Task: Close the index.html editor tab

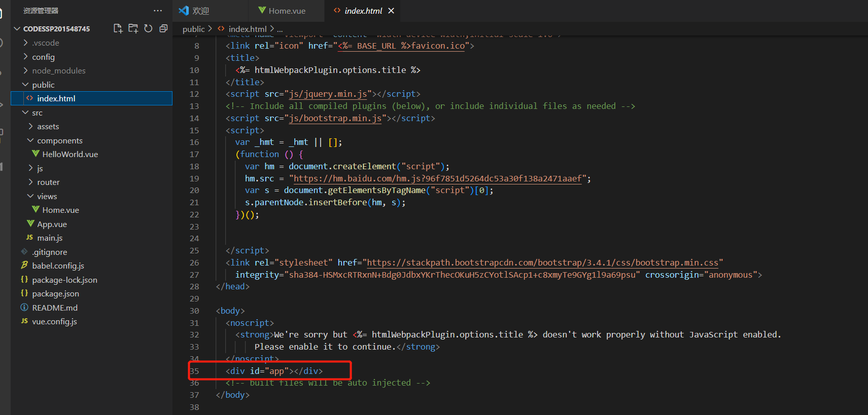Action: tap(391, 11)
